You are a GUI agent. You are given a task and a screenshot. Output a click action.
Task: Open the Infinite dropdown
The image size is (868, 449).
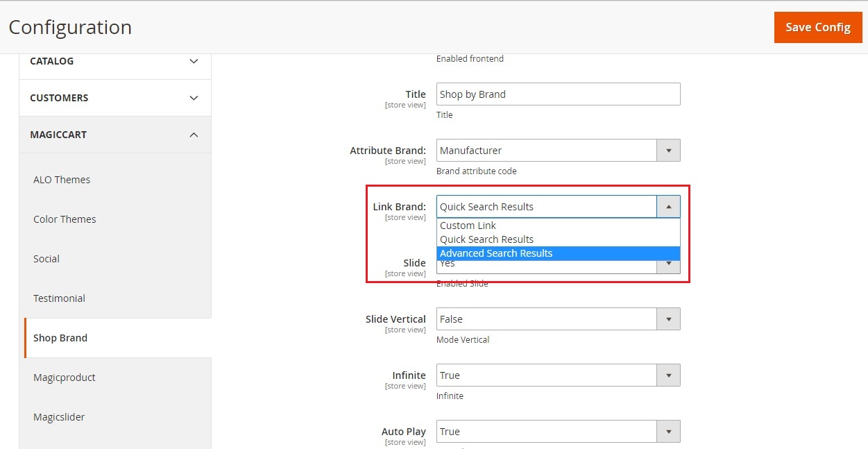tap(558, 375)
